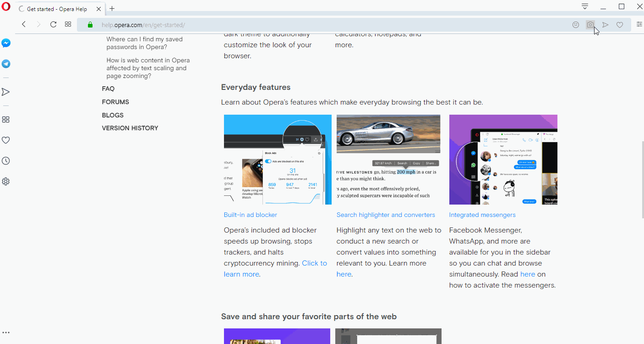This screenshot has width=644, height=344.
Task: Open Telegram in the sidebar
Action: (6, 64)
